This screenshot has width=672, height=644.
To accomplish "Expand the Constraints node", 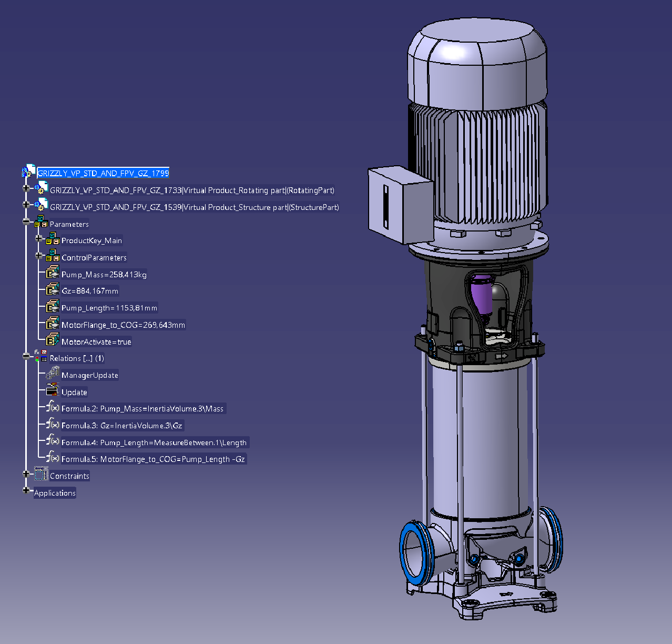I will point(26,474).
